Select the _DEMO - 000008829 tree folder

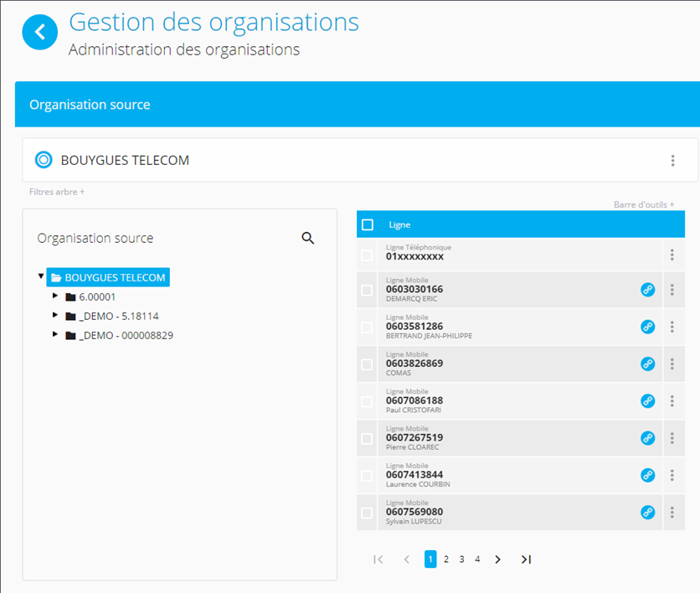tap(119, 335)
